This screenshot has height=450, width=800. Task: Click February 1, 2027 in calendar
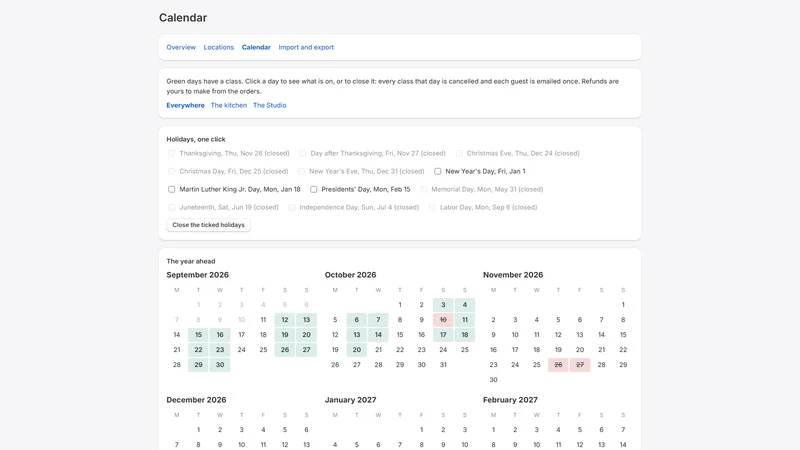493,430
